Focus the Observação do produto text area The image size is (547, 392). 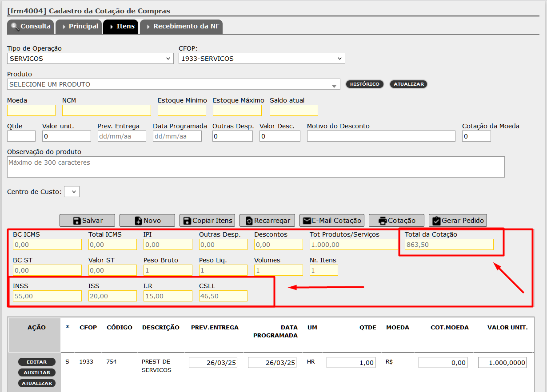pyautogui.click(x=256, y=167)
